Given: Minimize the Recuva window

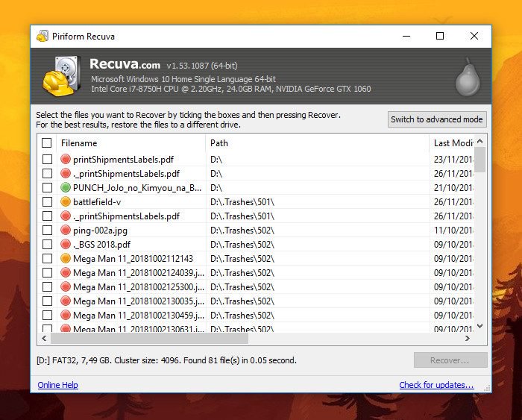Looking at the screenshot, I should tap(406, 36).
